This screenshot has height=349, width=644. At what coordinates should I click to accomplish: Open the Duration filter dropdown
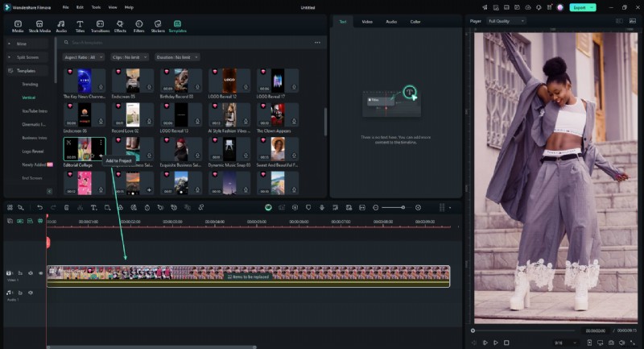pyautogui.click(x=178, y=57)
